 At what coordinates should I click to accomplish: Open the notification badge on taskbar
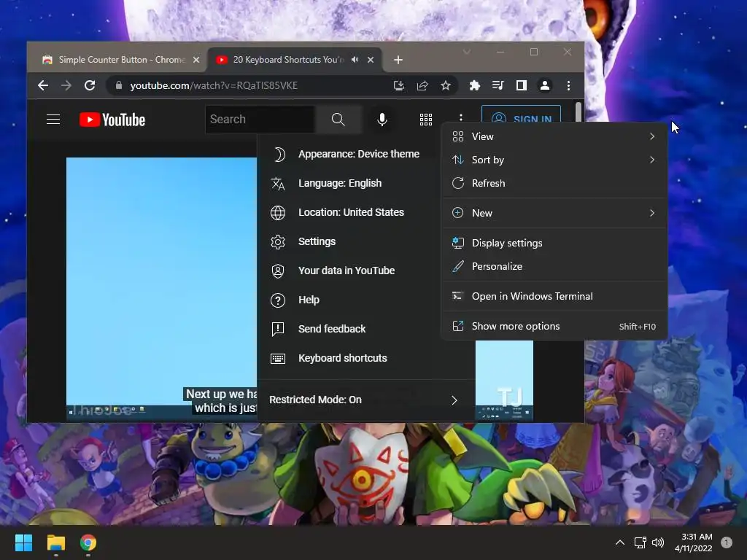click(x=727, y=542)
